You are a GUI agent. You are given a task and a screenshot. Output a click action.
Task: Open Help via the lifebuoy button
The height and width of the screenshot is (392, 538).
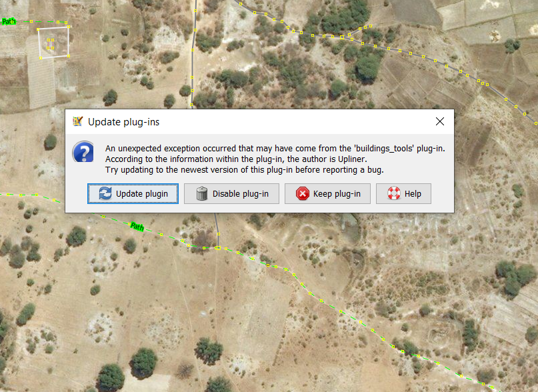(404, 194)
